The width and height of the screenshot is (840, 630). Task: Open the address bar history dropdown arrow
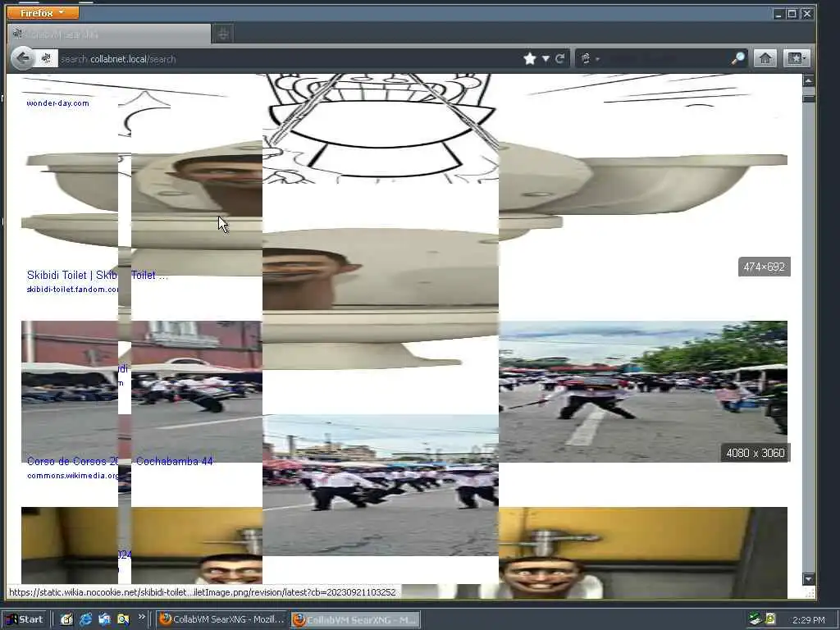pyautogui.click(x=546, y=59)
